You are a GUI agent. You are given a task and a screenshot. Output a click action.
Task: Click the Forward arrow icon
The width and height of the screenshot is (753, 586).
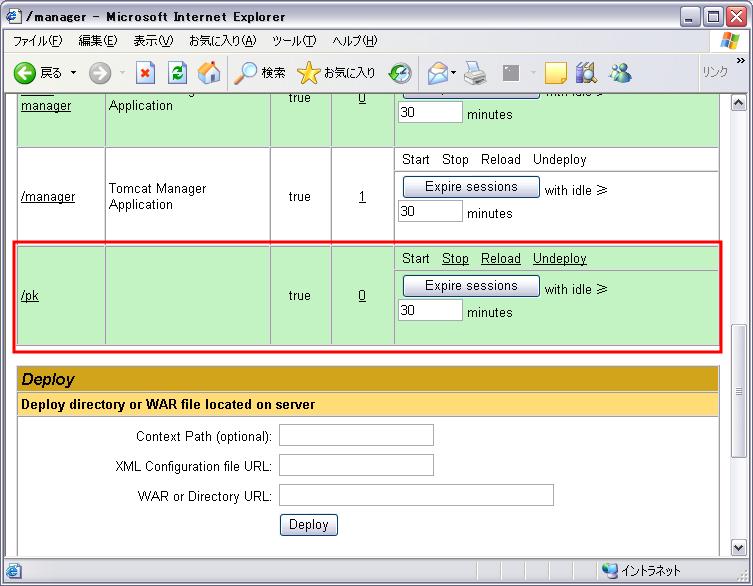(x=100, y=73)
